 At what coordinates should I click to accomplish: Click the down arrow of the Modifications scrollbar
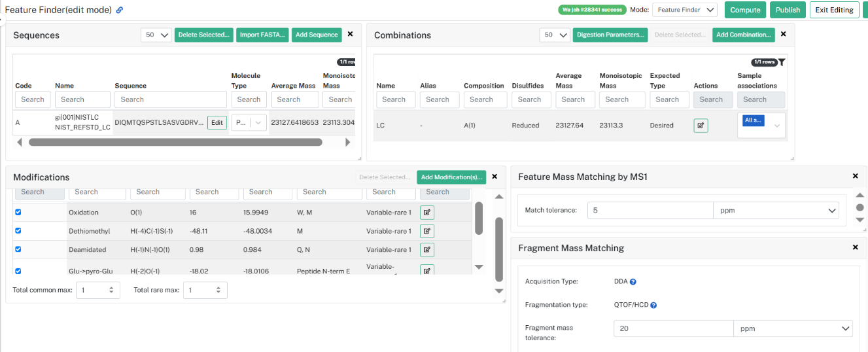[499, 290]
